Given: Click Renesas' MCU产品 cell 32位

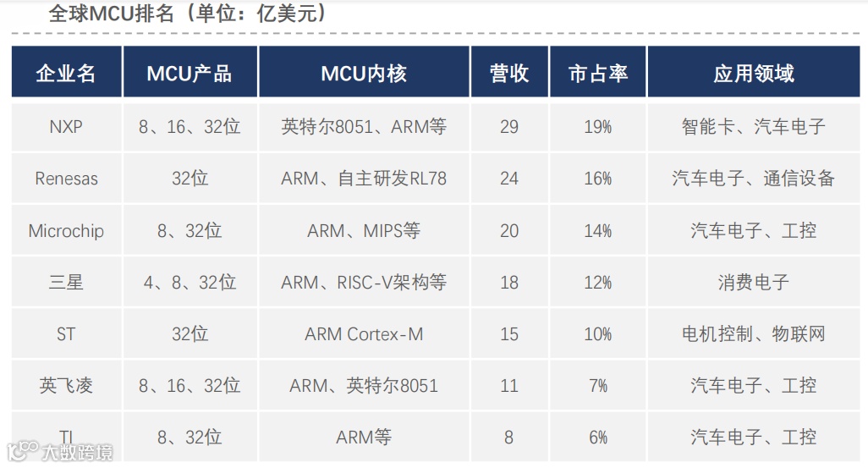Looking at the screenshot, I should tap(190, 179).
